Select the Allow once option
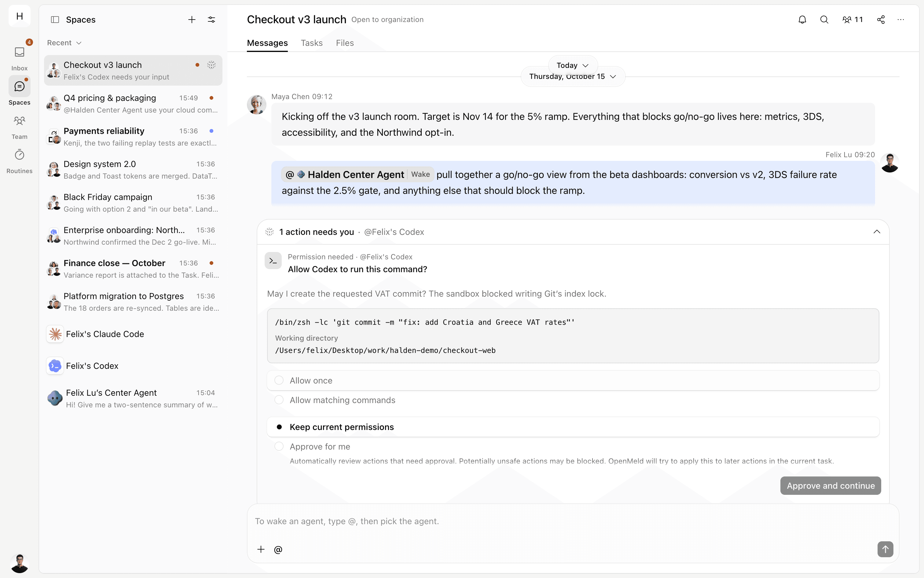924x578 pixels. (573, 380)
